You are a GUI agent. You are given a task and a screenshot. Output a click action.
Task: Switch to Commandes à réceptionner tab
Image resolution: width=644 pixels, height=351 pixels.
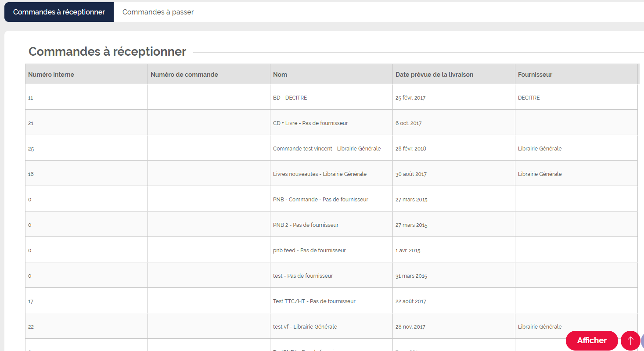[59, 12]
